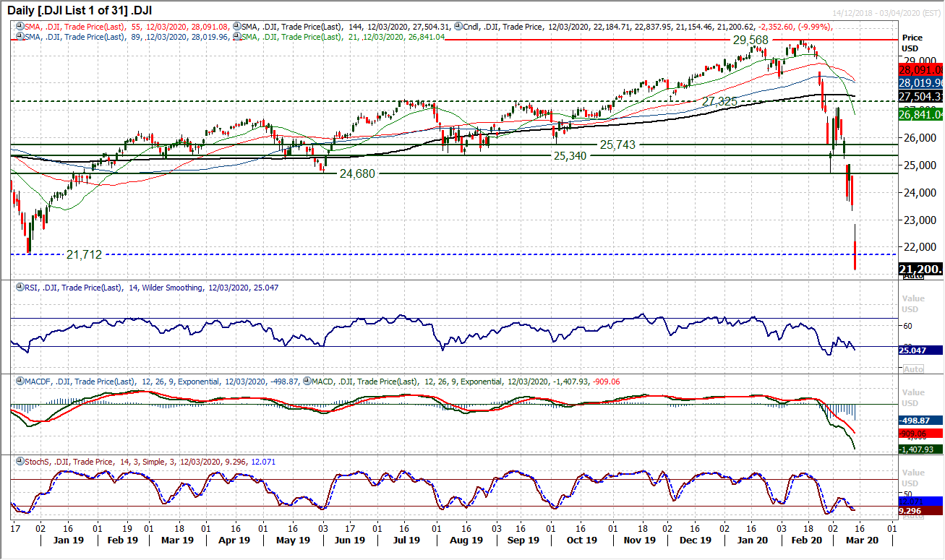Click the Apr 19 label on the time axis
Screen dimensions: 945x560
(234, 540)
